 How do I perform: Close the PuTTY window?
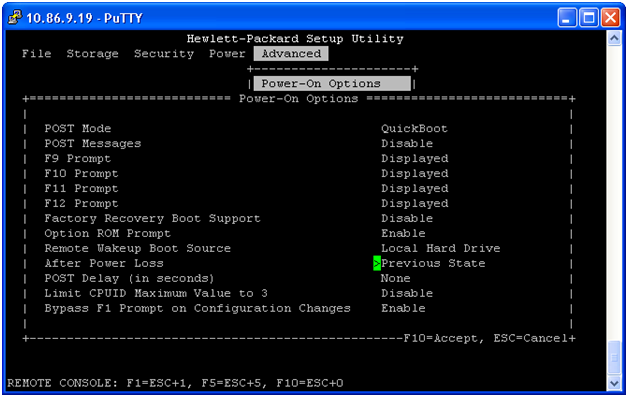coord(611,18)
